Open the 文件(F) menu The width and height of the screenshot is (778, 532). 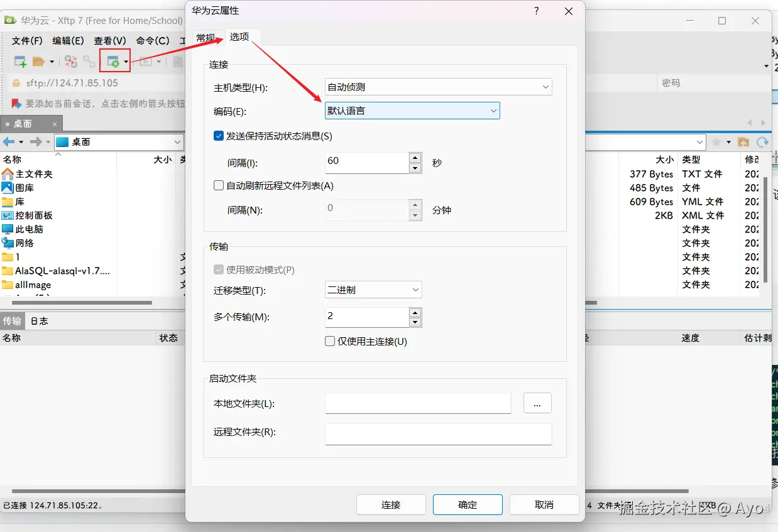tap(27, 41)
